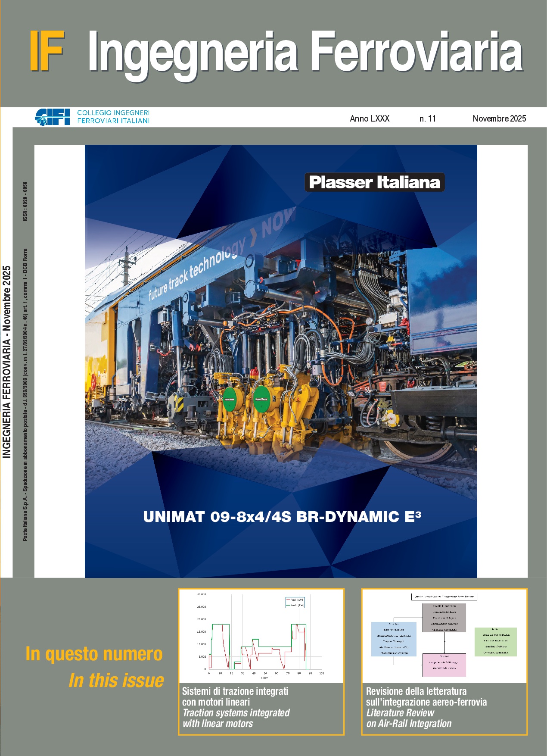The width and height of the screenshot is (547, 756).
Task: Click the Plasser Italiana logo badge
Action: [x=374, y=182]
